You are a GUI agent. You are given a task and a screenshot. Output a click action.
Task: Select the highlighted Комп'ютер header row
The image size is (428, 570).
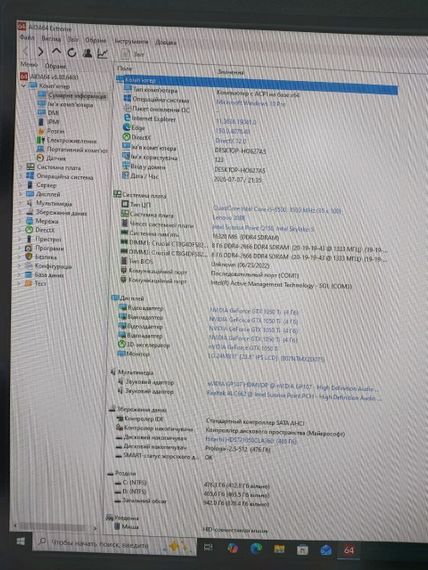[257, 84]
